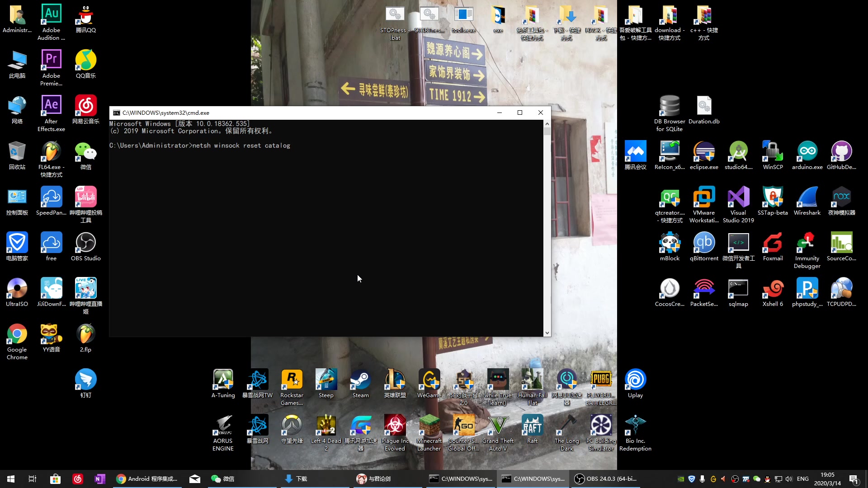Click the scrollbar down arrow in cmd

[547, 333]
